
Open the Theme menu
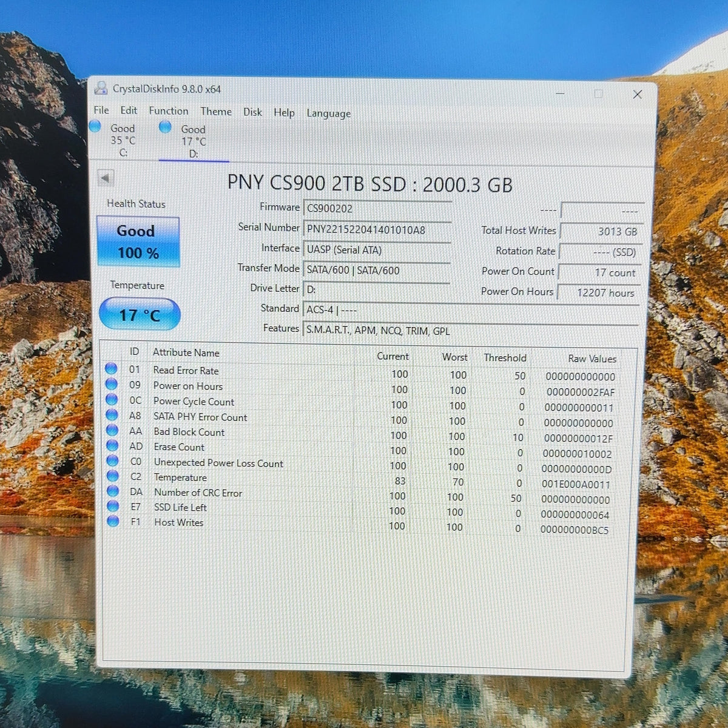tap(216, 112)
